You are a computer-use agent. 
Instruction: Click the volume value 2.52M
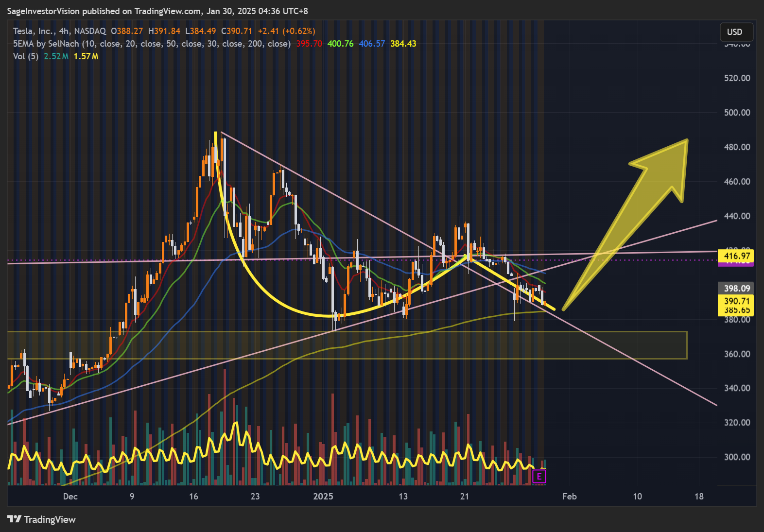pyautogui.click(x=56, y=56)
